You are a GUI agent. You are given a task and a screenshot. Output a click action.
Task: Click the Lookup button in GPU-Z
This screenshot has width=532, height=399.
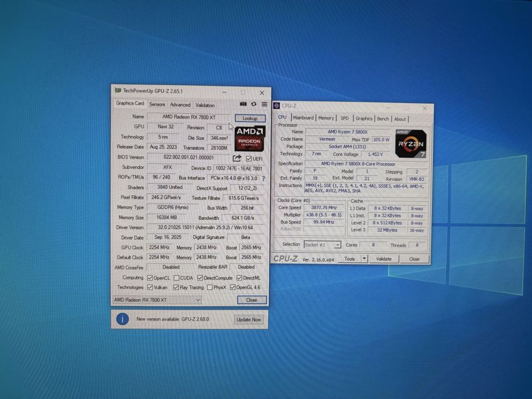pos(250,119)
